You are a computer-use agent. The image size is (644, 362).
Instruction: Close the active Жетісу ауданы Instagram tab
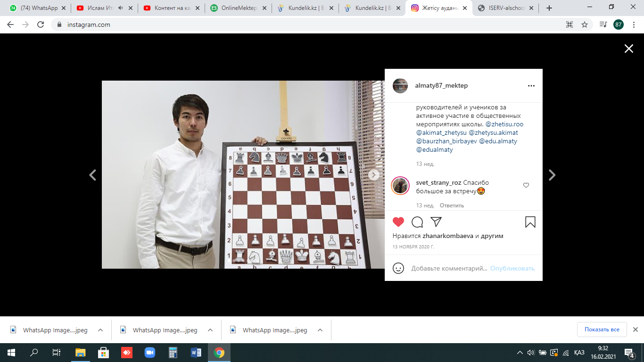[x=464, y=8]
